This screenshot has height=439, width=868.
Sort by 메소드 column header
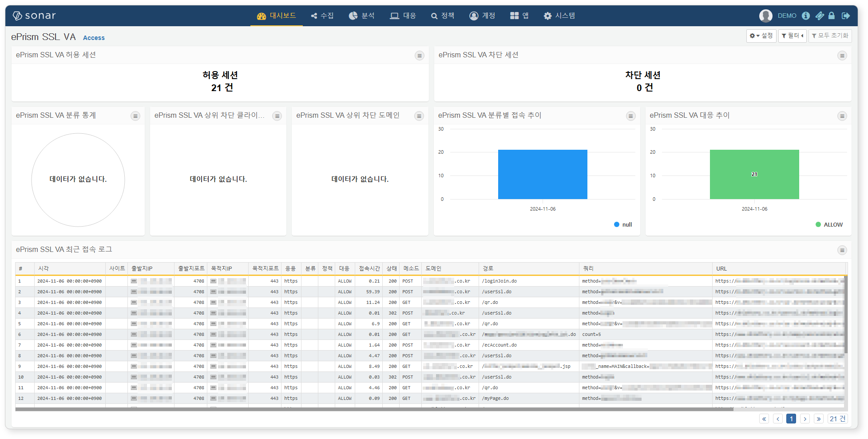[411, 268]
